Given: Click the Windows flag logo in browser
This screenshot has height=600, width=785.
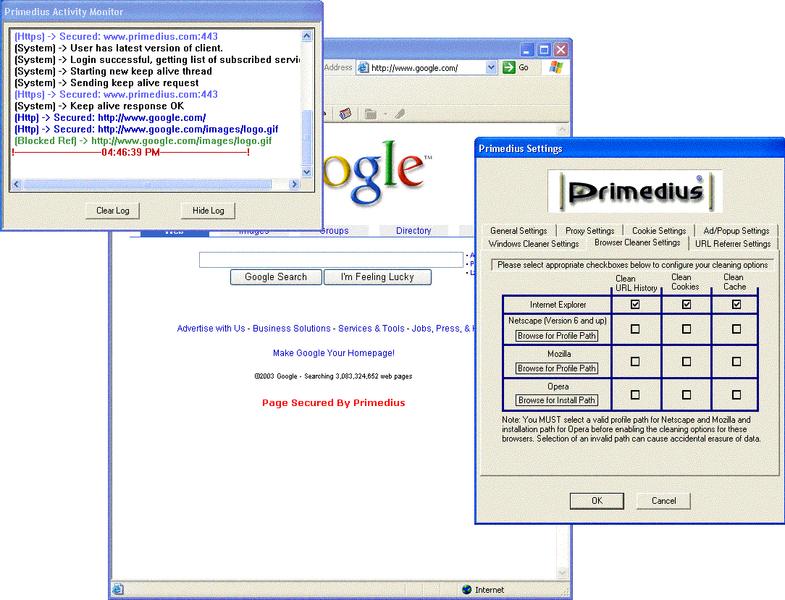Looking at the screenshot, I should 555,67.
